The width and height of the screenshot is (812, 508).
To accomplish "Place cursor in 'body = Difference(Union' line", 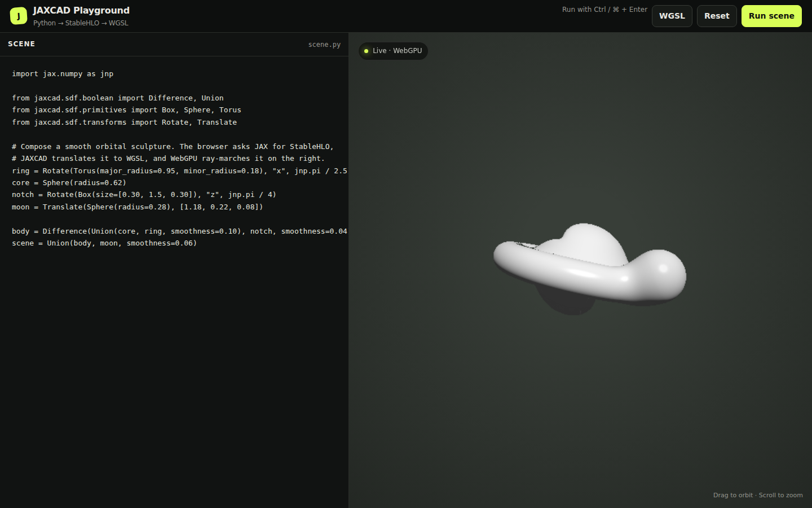I will 179,231.
